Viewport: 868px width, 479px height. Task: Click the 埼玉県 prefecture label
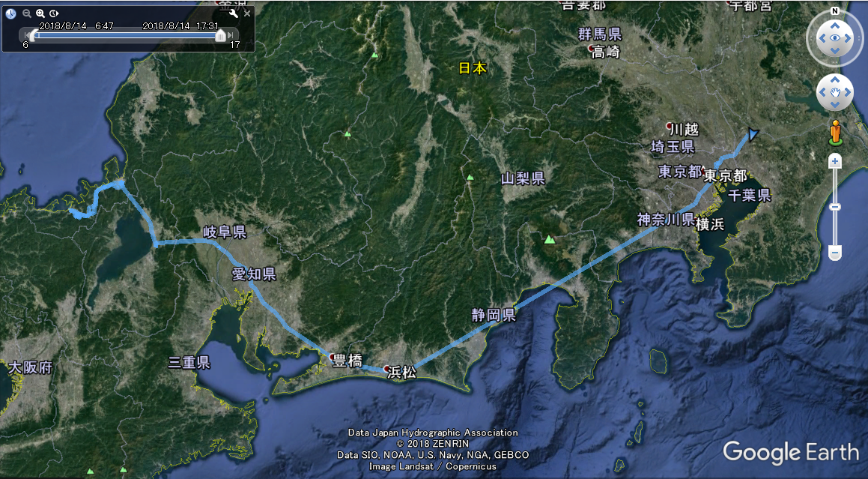click(x=673, y=146)
